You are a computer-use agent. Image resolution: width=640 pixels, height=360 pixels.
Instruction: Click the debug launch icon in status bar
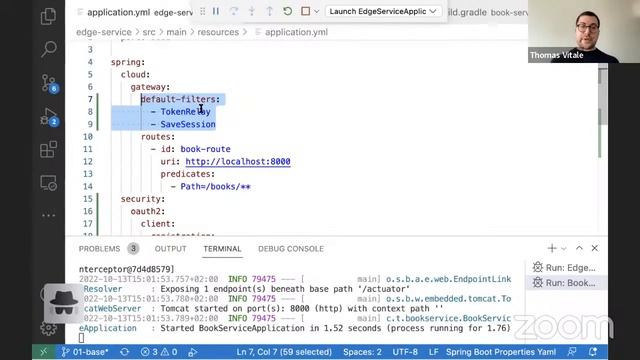coord(193,352)
